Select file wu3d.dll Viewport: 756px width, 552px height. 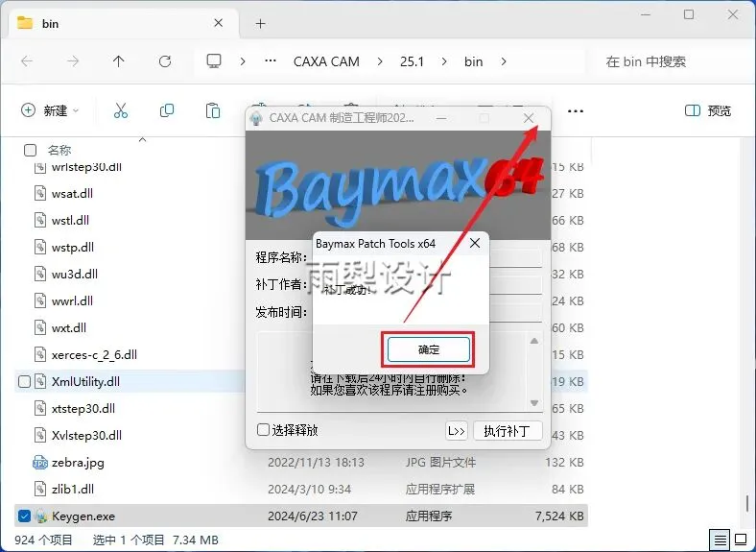[74, 274]
